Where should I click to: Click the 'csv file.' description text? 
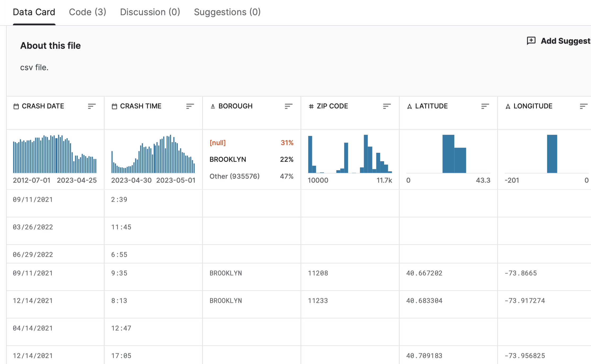click(x=34, y=68)
